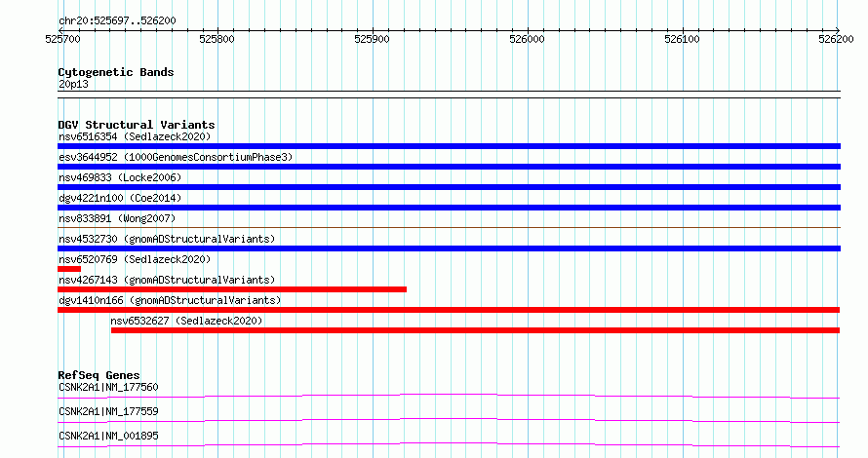Click the DGV Structural Variants track title
The width and height of the screenshot is (868, 458).
coord(137,125)
